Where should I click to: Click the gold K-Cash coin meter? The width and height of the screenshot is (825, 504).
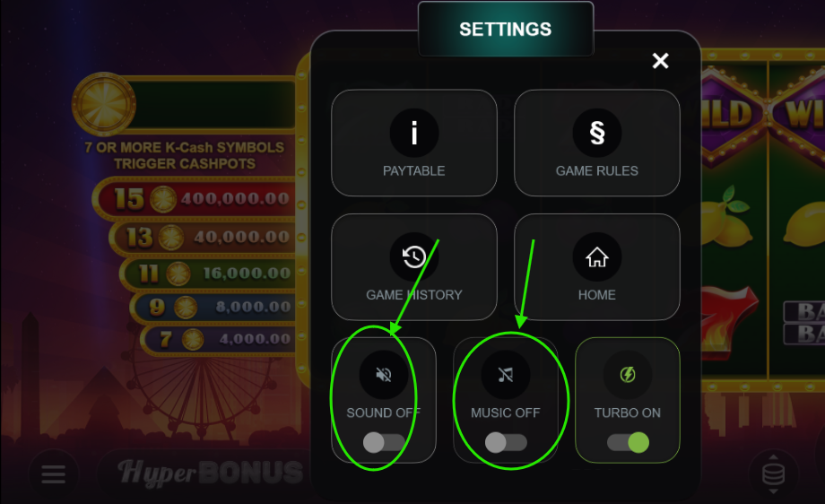104,104
